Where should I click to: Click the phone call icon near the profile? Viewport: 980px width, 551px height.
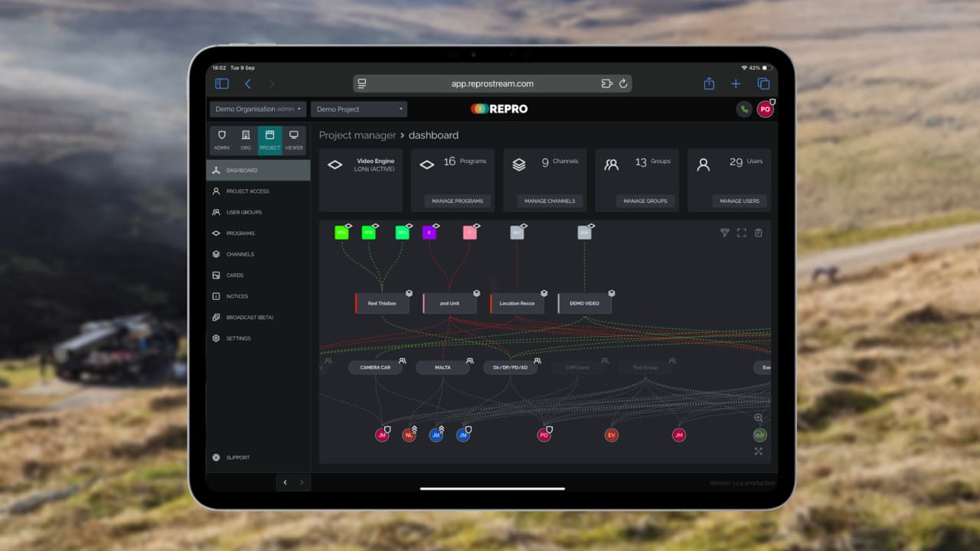tap(743, 109)
